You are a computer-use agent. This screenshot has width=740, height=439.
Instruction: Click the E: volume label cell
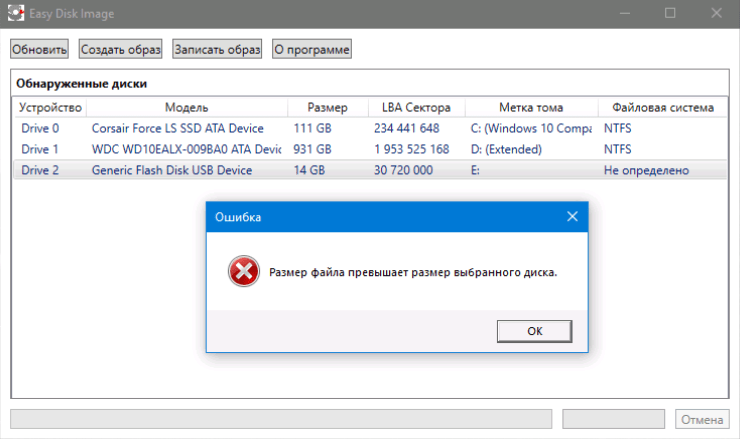[475, 170]
